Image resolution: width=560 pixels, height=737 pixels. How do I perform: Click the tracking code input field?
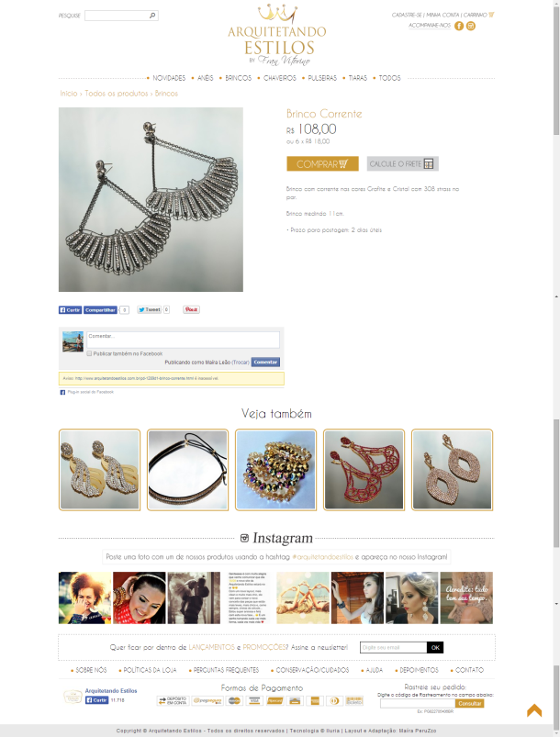point(418,704)
